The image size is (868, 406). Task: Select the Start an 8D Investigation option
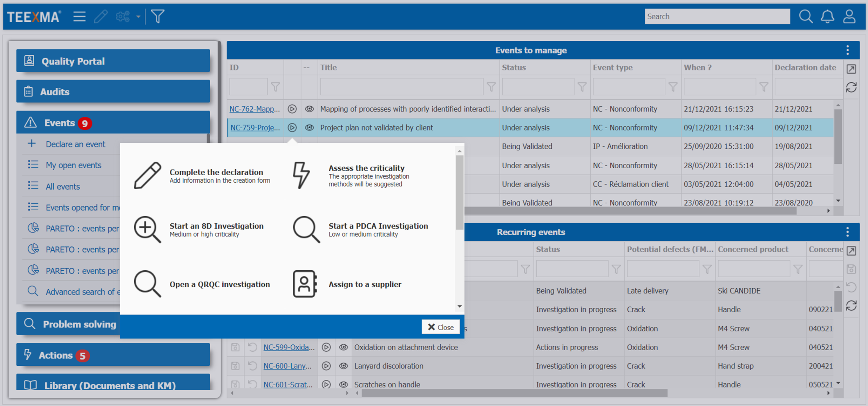[x=216, y=226]
